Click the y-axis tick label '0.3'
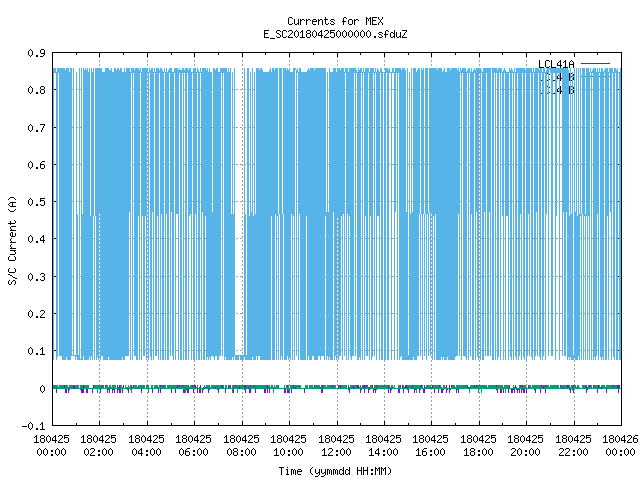 click(x=36, y=277)
